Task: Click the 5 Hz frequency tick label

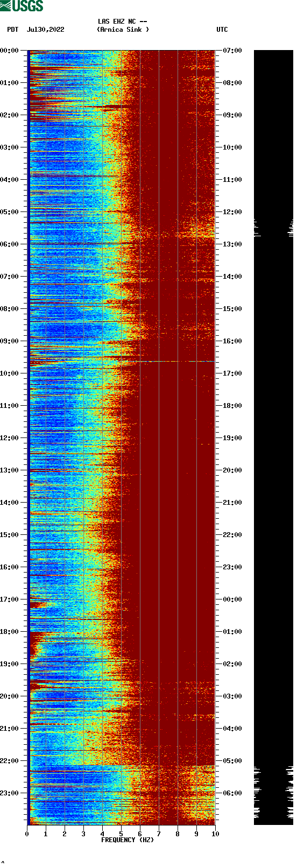Action: tap(121, 834)
